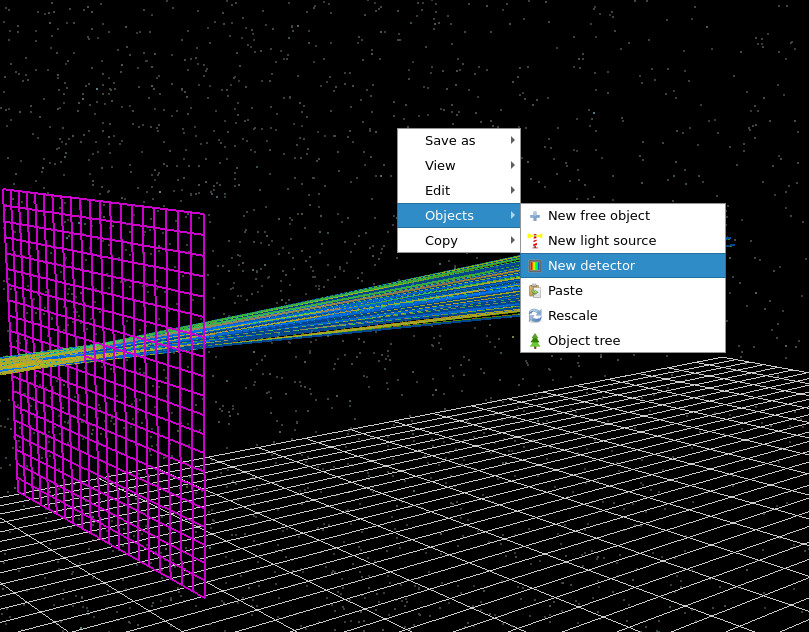The height and width of the screenshot is (632, 809).
Task: Click Rescale in the Objects submenu
Action: coord(570,315)
